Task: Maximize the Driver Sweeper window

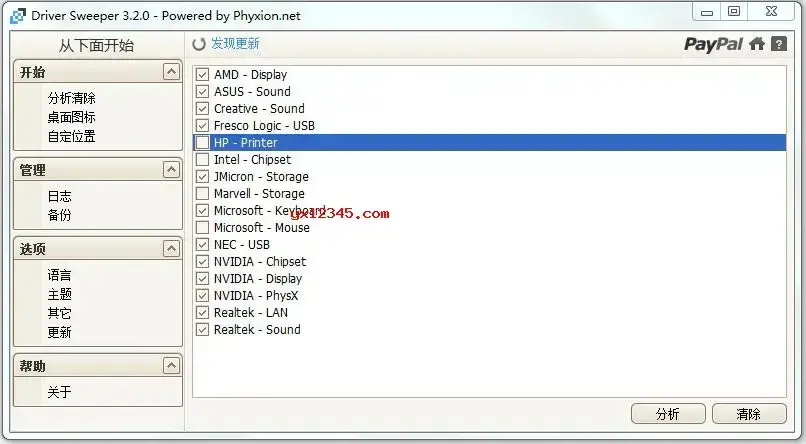Action: 734,11
